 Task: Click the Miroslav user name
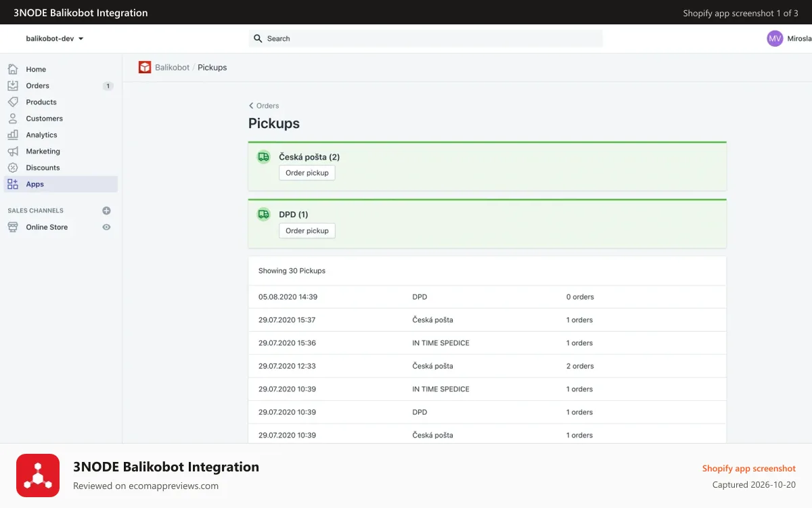pos(799,39)
